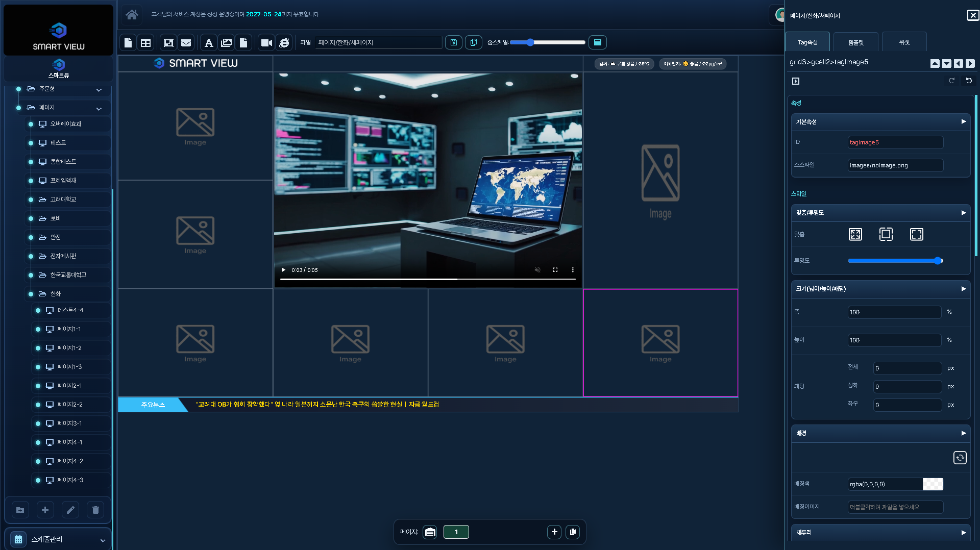Copy the page with duplicate icon in toolbar
This screenshot has width=980, height=550.
tap(474, 42)
